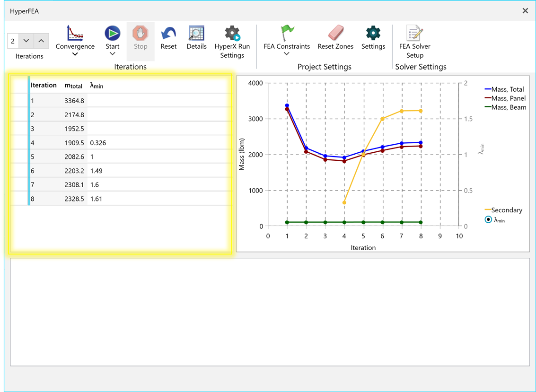Select the 3364.8 mass cell

pos(74,101)
